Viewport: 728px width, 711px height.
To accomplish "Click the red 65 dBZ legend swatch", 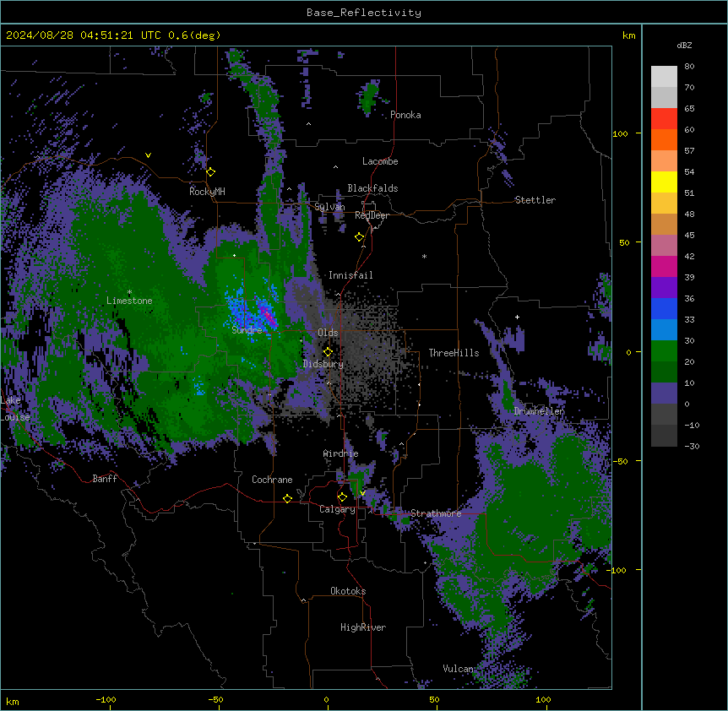I will 664,119.
